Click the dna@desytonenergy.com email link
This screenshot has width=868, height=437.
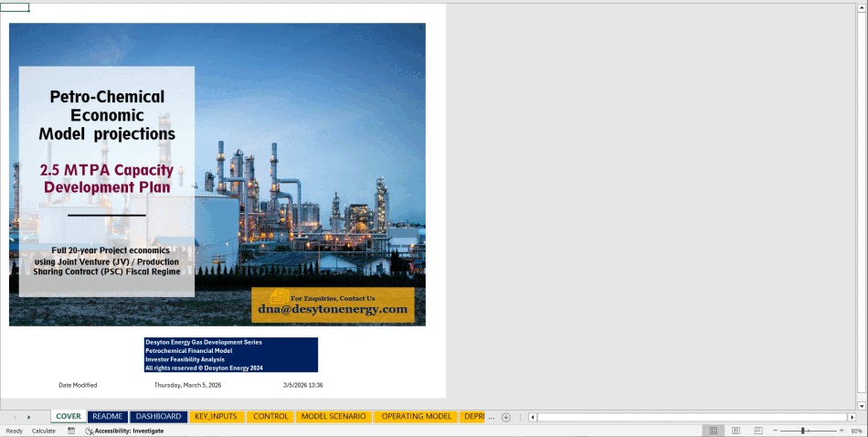point(332,310)
